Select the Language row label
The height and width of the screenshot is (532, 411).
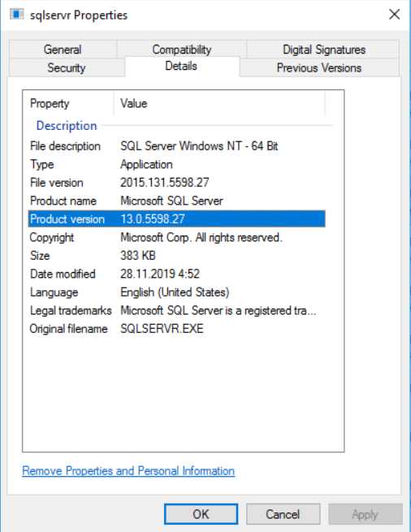pyautogui.click(x=54, y=292)
